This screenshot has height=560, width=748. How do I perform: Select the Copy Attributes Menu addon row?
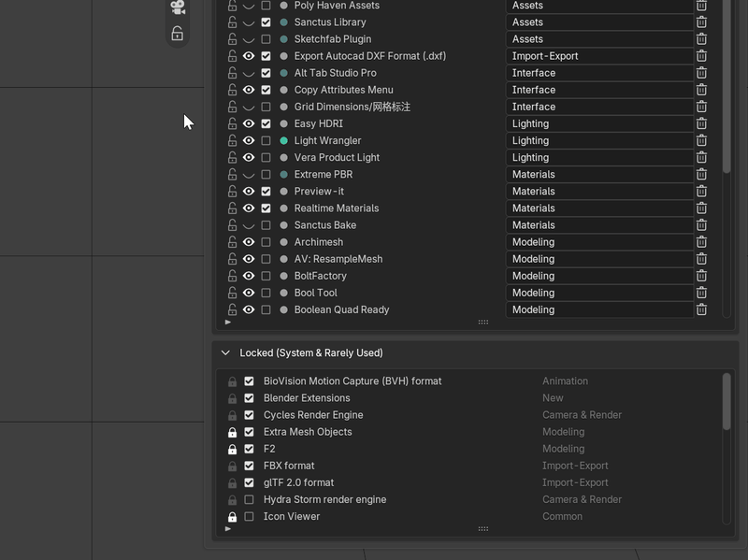[343, 90]
